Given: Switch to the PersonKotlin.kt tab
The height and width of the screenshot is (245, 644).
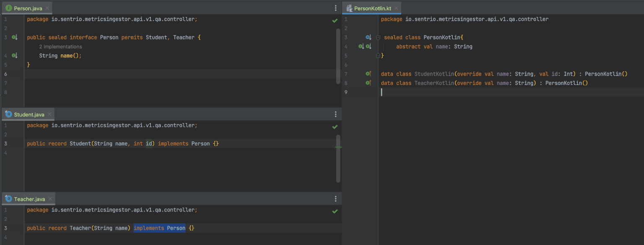Looking at the screenshot, I should tap(371, 8).
